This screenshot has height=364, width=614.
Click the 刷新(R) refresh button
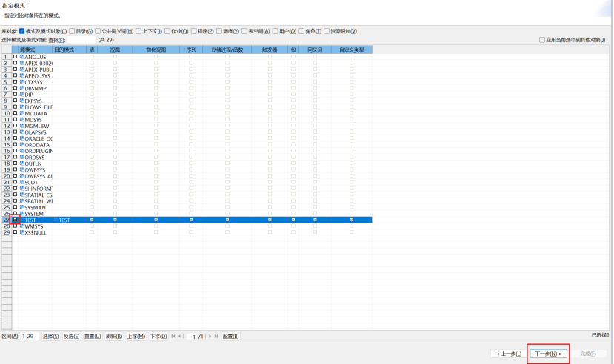(114, 336)
